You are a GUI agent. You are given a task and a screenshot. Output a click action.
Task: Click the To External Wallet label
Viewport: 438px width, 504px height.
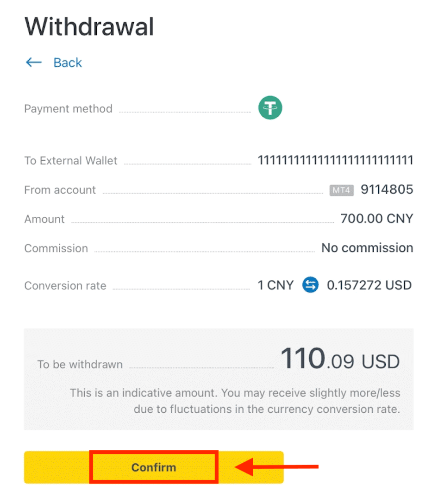coord(71,161)
